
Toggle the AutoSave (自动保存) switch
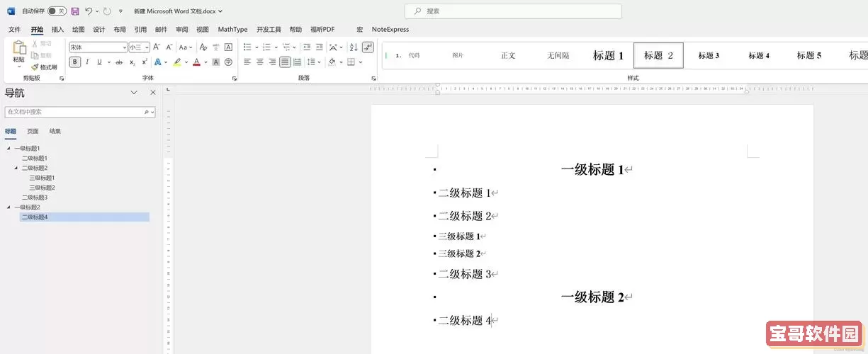[x=57, y=11]
